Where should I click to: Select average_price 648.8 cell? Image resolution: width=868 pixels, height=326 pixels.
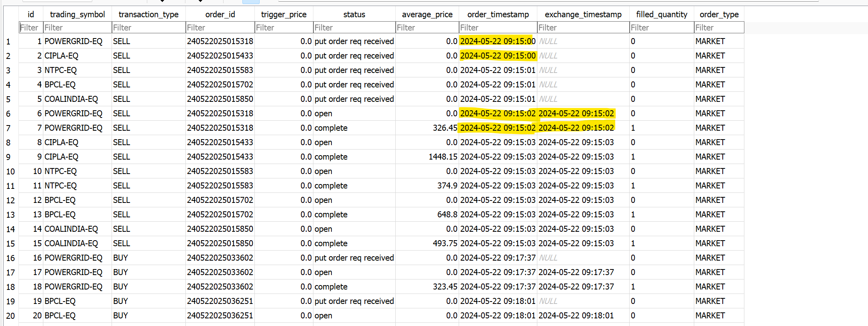[x=427, y=215]
